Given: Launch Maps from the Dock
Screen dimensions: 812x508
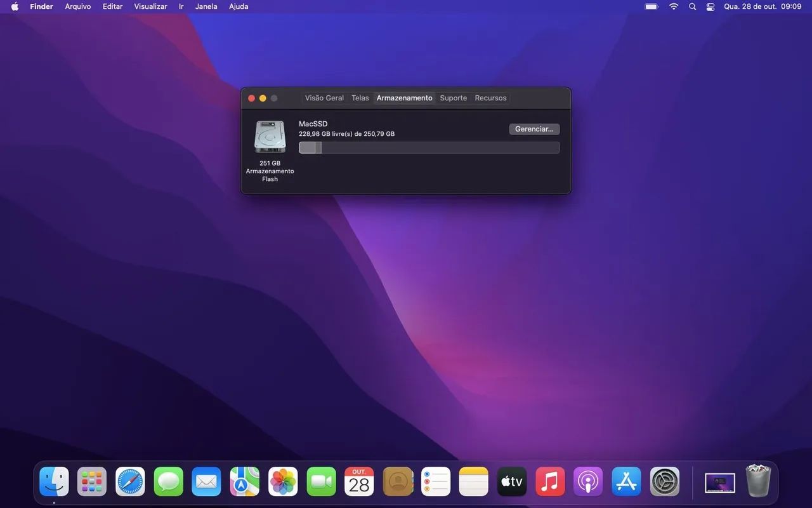Looking at the screenshot, I should click(x=245, y=481).
